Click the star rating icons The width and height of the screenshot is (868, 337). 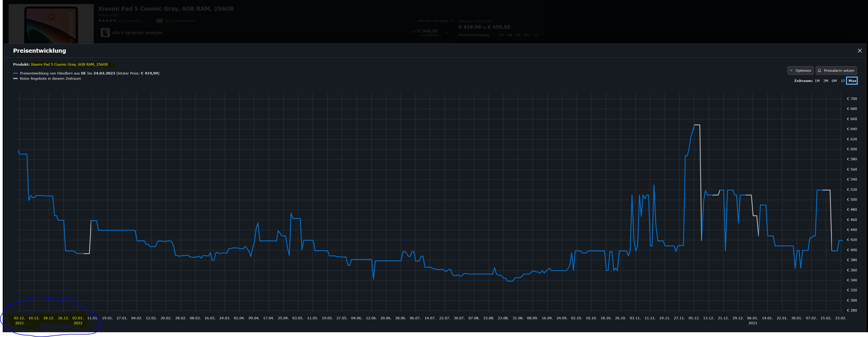[107, 21]
